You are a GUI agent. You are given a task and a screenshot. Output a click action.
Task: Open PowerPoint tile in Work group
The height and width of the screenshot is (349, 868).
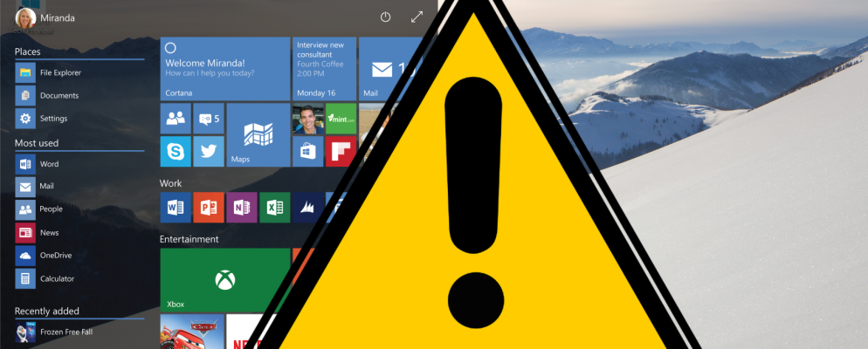[209, 208]
